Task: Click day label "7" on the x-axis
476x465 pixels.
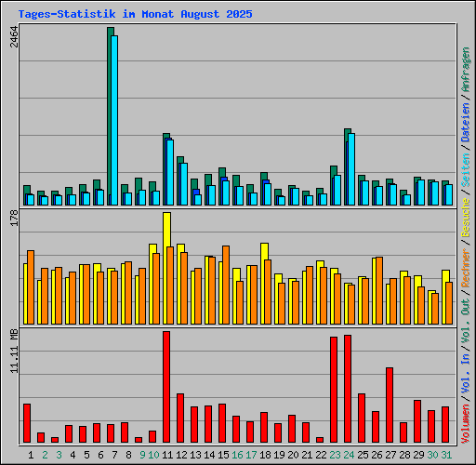Action: 114,455
